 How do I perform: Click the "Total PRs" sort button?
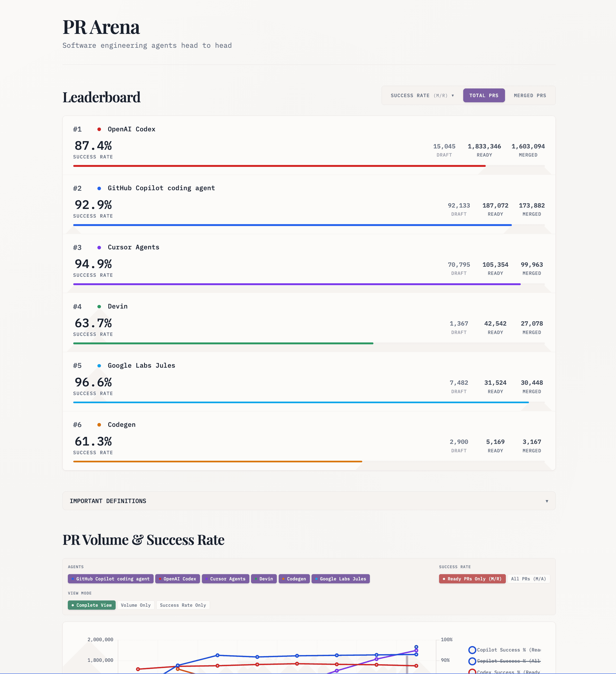(484, 95)
